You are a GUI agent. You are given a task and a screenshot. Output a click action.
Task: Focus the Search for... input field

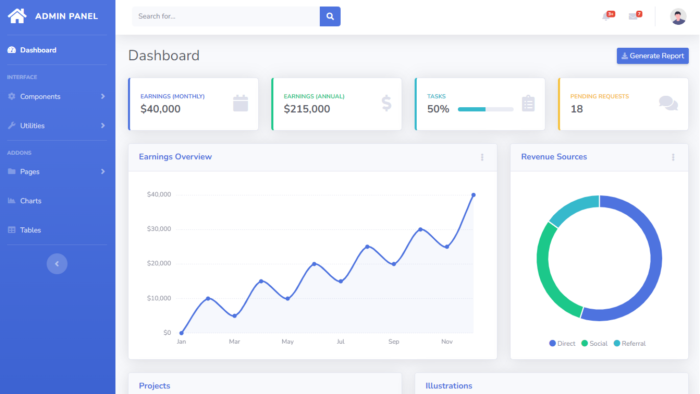(226, 17)
